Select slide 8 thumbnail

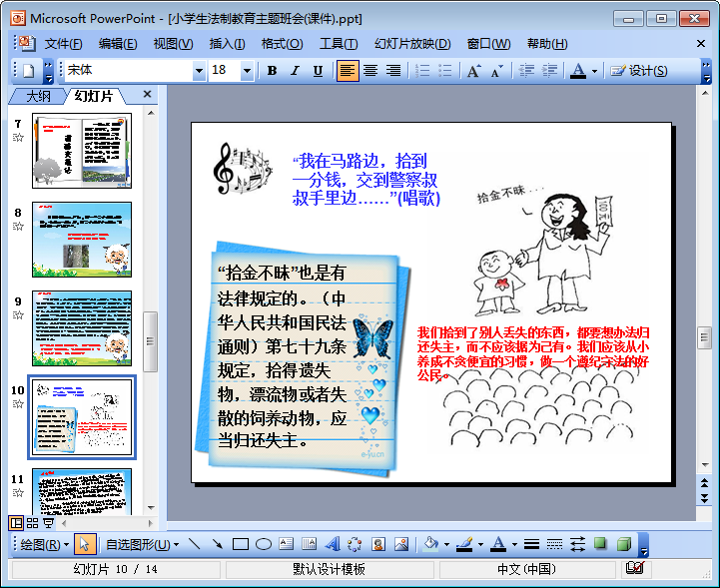81,240
